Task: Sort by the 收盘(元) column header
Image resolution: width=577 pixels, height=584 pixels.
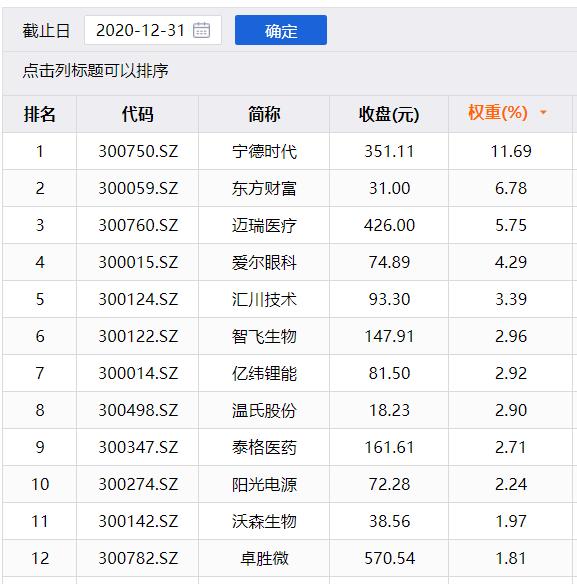Action: pyautogui.click(x=389, y=114)
